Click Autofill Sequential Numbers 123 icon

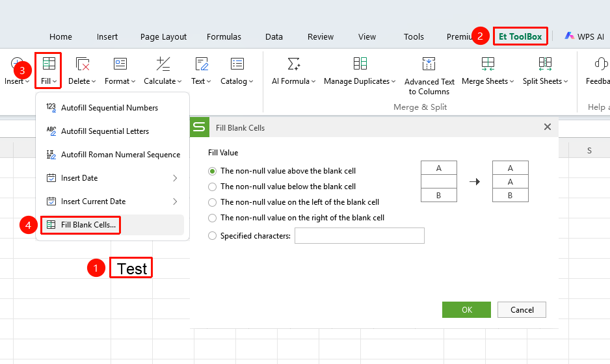click(x=51, y=107)
